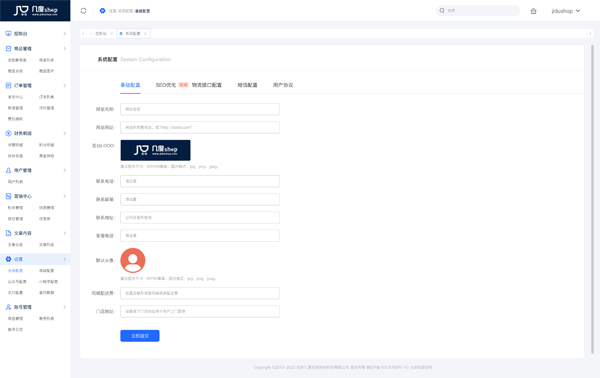Switch to the 物流接口配置 tab
This screenshot has height=378, width=600.
(x=207, y=85)
